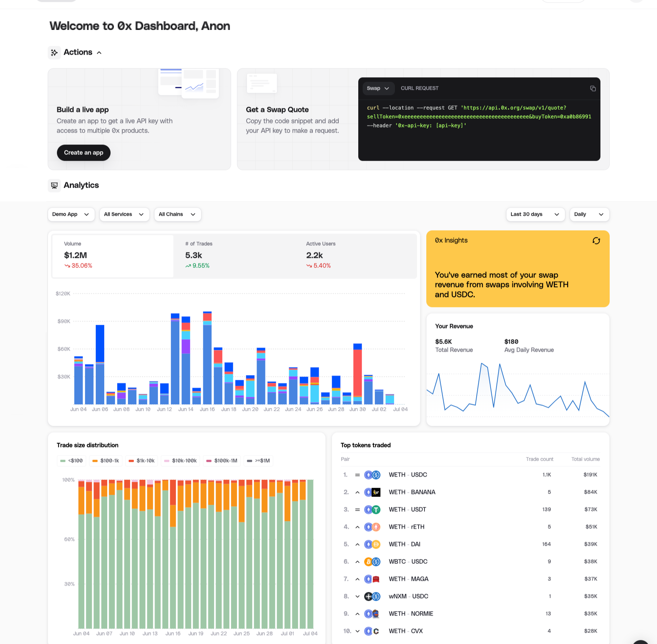Click the Actions sparkle icon
Viewport: 657px width, 644px height.
(54, 52)
